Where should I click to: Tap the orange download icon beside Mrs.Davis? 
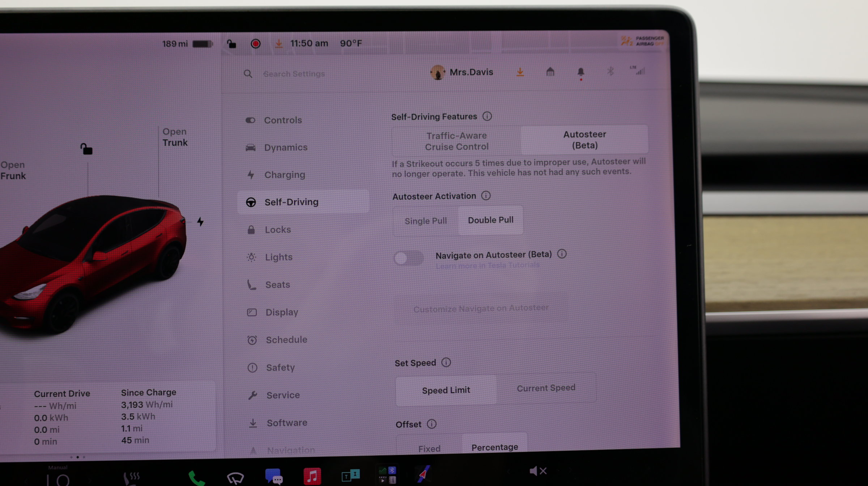point(520,72)
